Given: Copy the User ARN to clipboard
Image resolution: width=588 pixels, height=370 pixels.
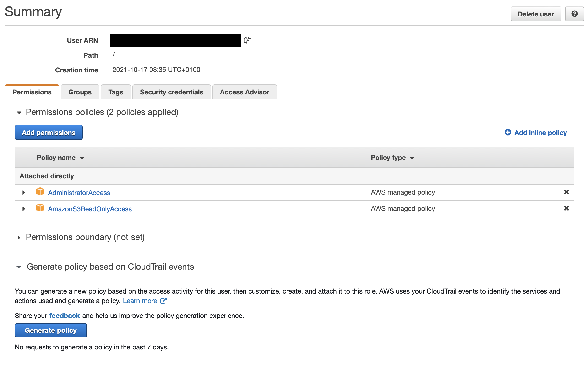Looking at the screenshot, I should tap(248, 40).
